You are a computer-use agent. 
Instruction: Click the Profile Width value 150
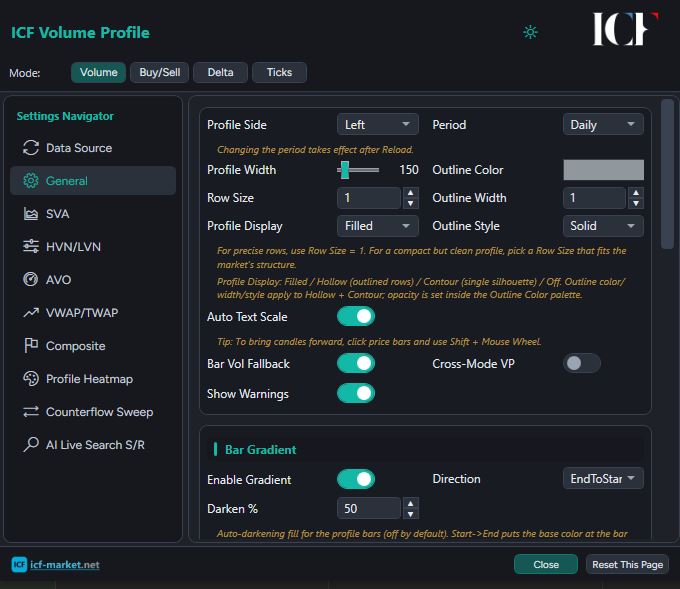[x=409, y=170]
